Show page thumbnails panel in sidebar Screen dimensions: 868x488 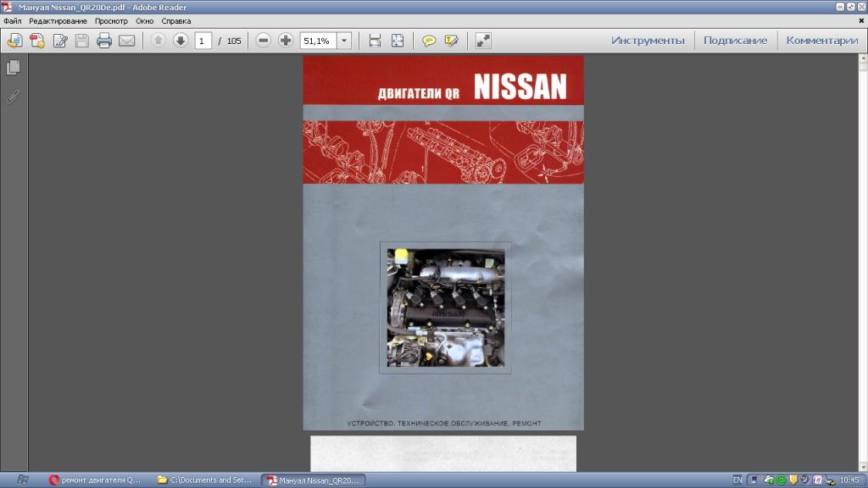coord(14,68)
